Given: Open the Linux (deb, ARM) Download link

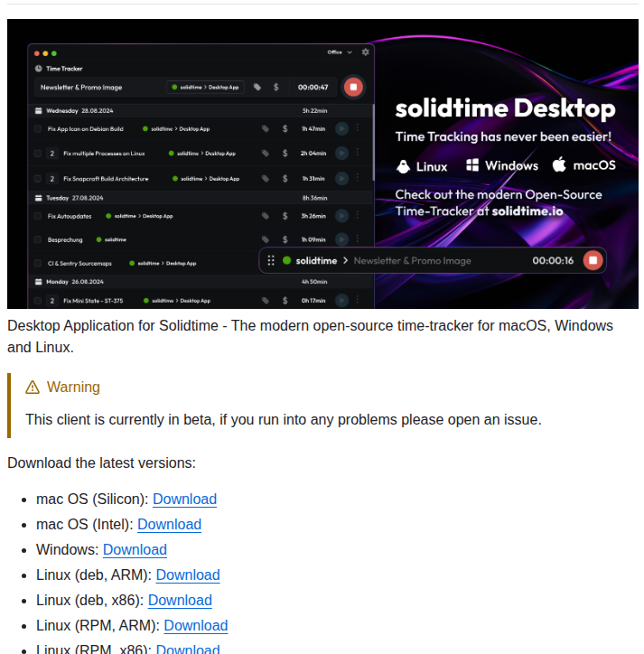Looking at the screenshot, I should point(188,575).
